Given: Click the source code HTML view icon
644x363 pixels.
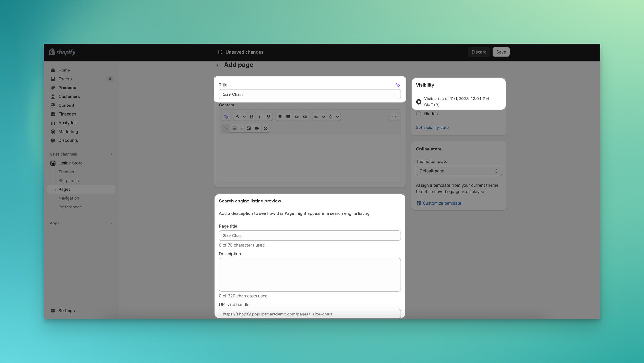Looking at the screenshot, I should point(393,116).
